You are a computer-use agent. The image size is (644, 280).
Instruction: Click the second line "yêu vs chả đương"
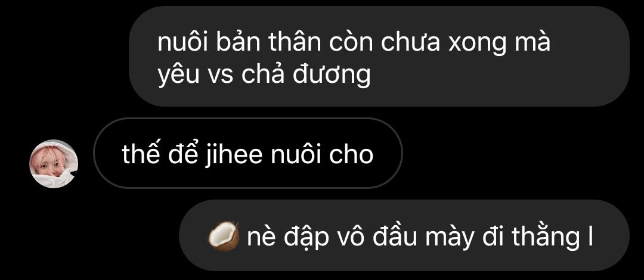pos(264,76)
